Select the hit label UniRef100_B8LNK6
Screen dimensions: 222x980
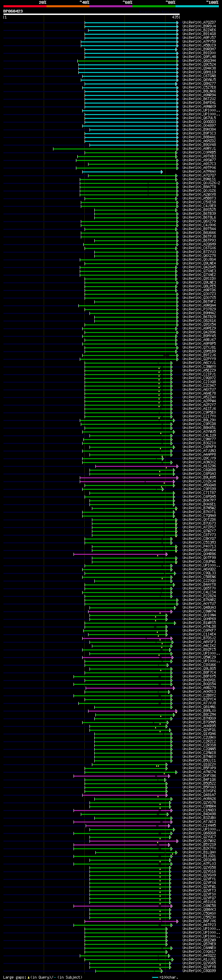tap(199, 91)
